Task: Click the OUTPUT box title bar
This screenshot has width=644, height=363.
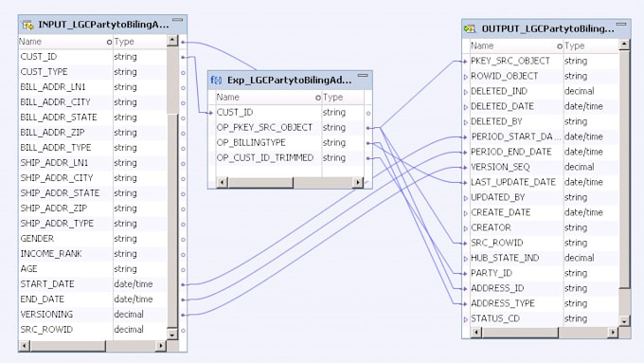Action: (546, 28)
